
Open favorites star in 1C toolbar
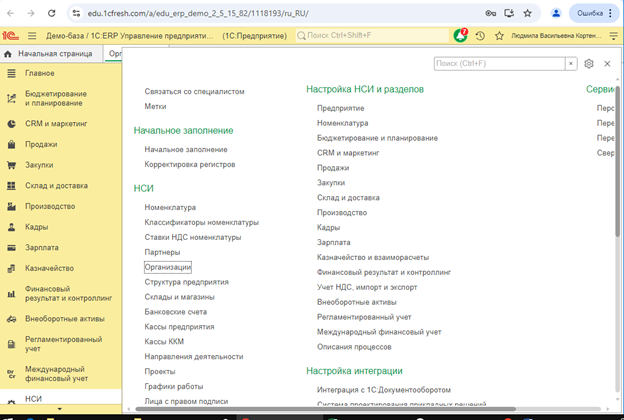499,36
